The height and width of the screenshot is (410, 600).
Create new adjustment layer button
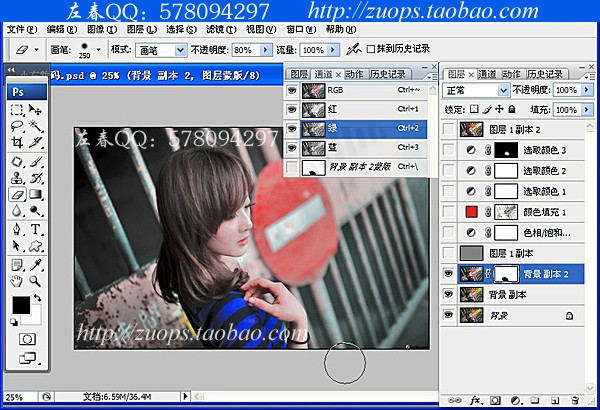pyautogui.click(x=515, y=400)
